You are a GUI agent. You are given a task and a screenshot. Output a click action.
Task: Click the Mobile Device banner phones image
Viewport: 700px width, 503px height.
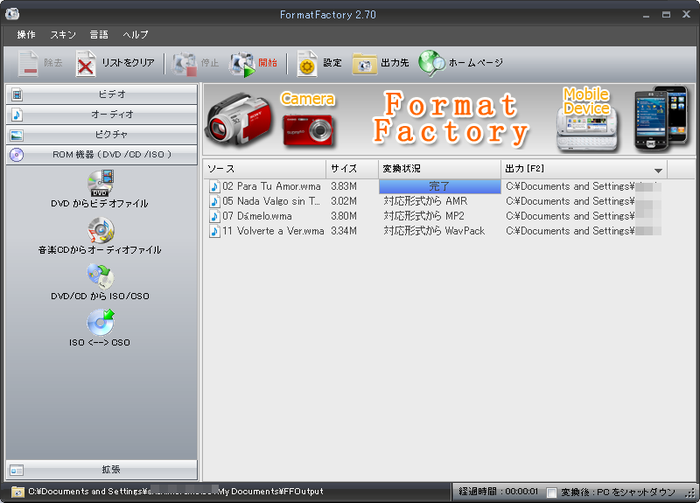tap(661, 118)
